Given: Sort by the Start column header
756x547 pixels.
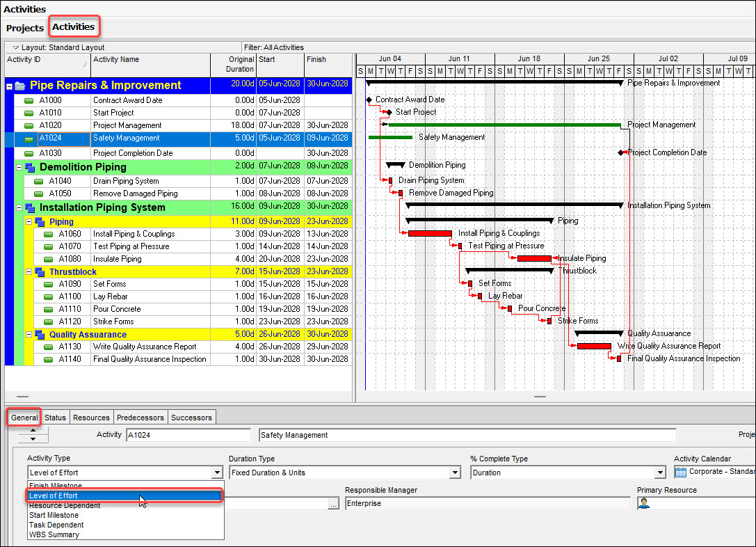Looking at the screenshot, I should pos(280,65).
